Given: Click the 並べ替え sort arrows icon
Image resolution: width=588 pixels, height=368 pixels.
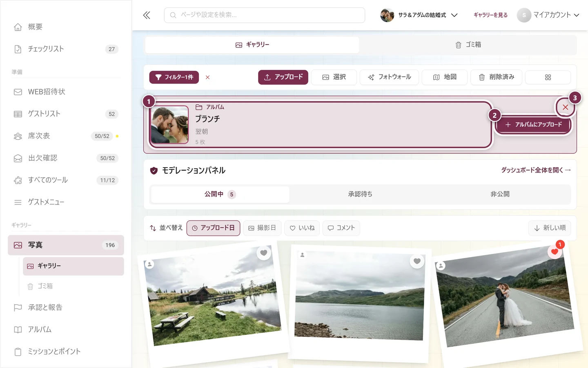Looking at the screenshot, I should [x=153, y=228].
